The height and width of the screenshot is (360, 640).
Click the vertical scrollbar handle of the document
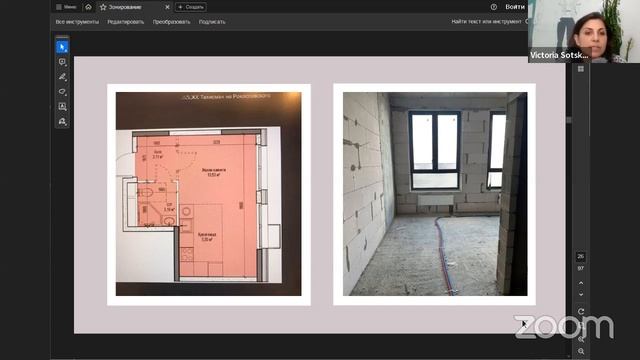pyautogui.click(x=569, y=120)
